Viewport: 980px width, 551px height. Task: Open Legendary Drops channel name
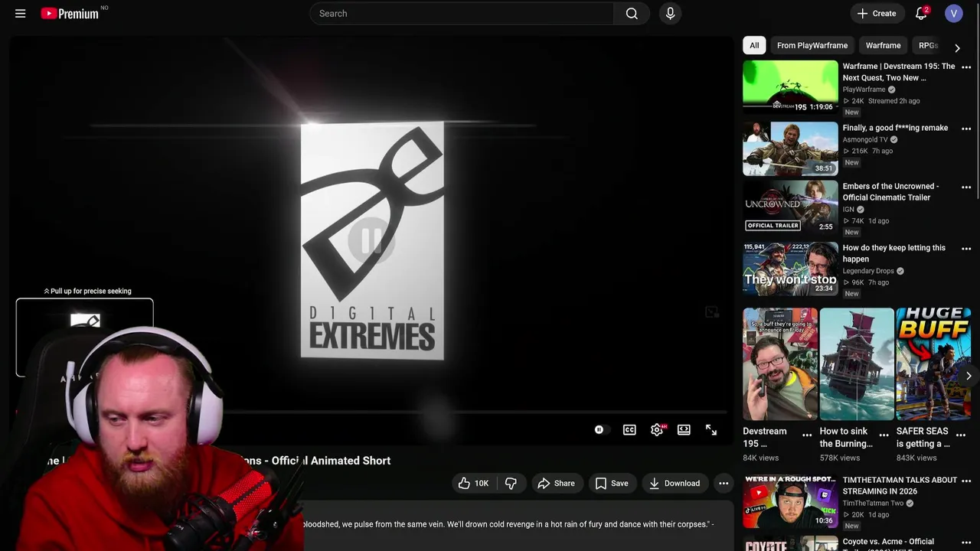868,271
